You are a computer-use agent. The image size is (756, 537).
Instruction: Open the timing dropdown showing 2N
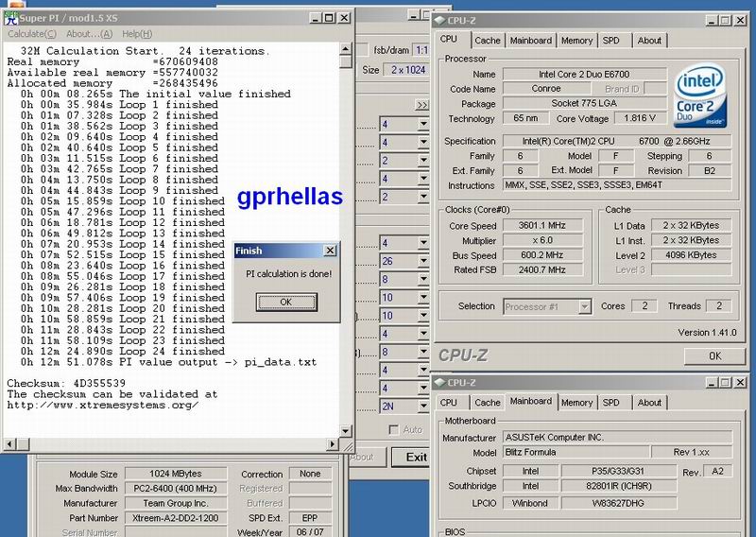pyautogui.click(x=404, y=407)
